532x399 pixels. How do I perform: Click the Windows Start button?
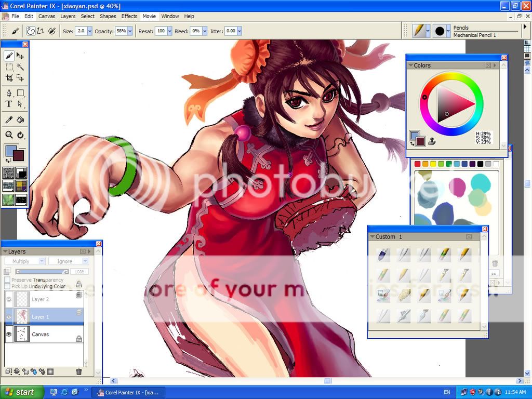22,392
